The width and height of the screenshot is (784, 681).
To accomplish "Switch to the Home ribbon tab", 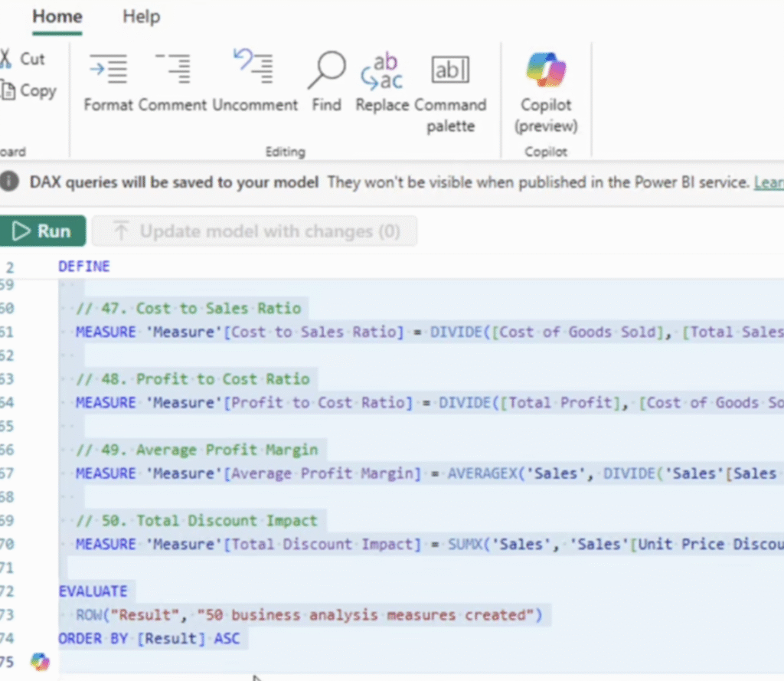I will 57,17.
